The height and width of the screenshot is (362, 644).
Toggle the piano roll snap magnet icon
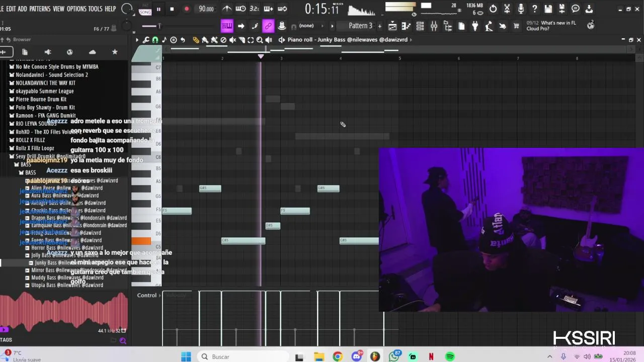click(x=155, y=40)
